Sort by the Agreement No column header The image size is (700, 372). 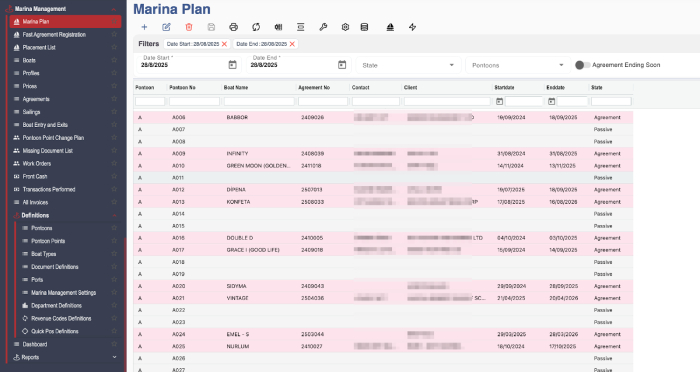click(314, 88)
